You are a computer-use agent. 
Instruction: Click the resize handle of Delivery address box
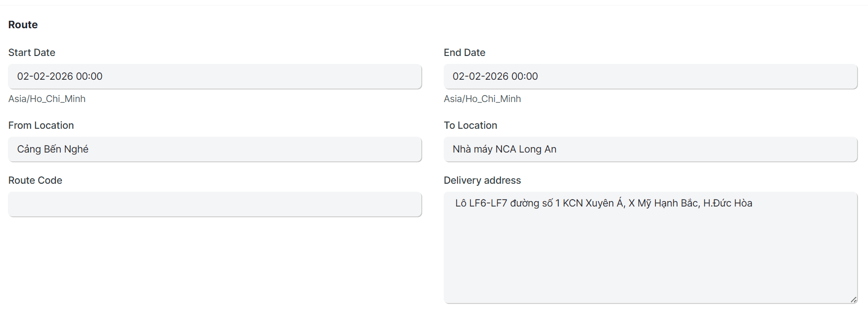[854, 299]
